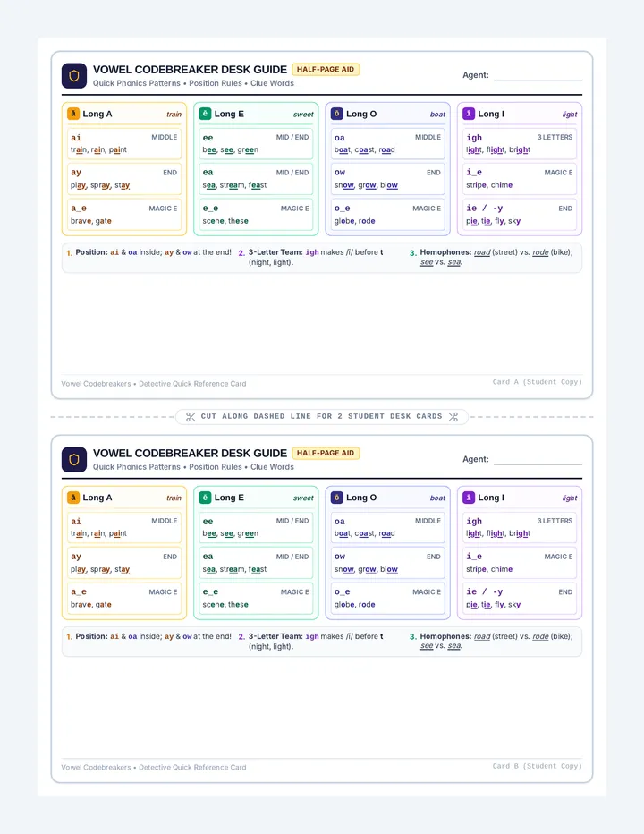This screenshot has height=834, width=644.
Task: Select the 'ie / -y END' box on Card A
Action: (520, 215)
